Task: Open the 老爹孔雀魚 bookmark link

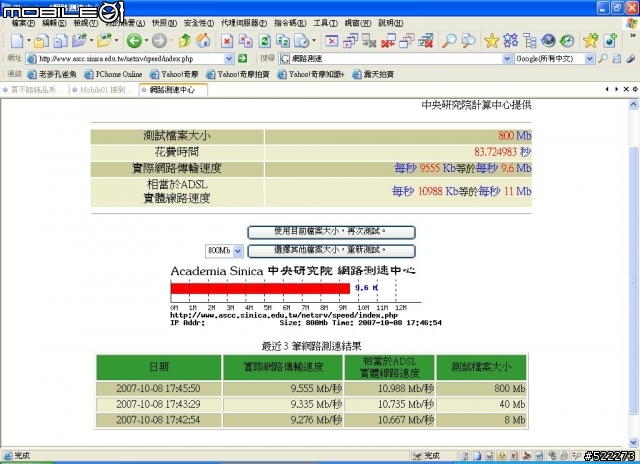Action: pyautogui.click(x=52, y=74)
